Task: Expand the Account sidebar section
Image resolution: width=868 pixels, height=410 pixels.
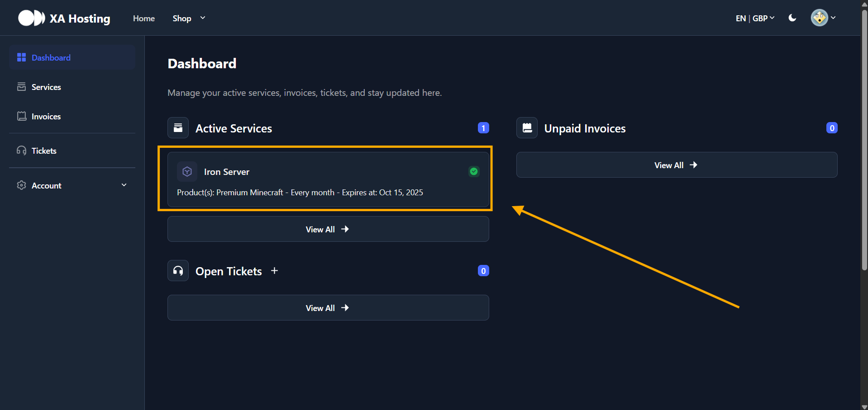Action: (x=72, y=185)
